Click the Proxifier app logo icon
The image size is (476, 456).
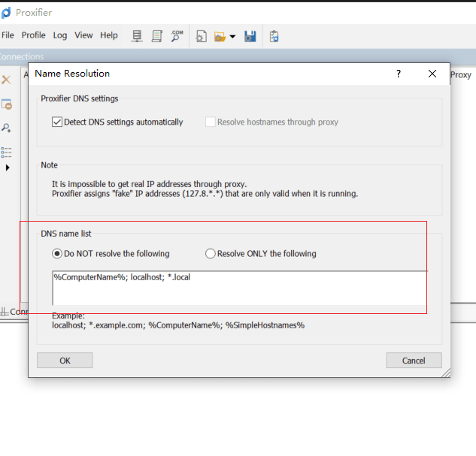[6, 13]
